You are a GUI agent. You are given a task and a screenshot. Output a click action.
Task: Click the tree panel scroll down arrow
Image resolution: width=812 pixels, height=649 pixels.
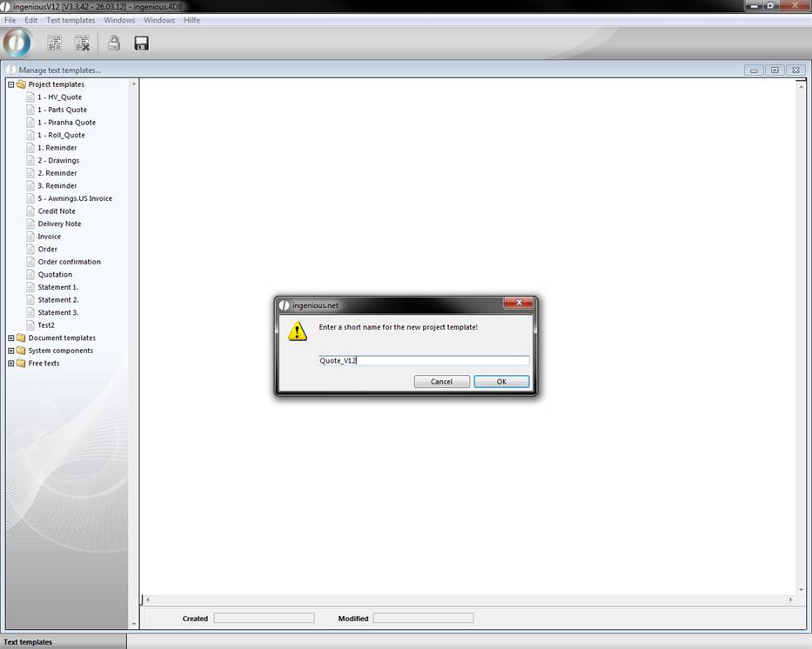(134, 624)
